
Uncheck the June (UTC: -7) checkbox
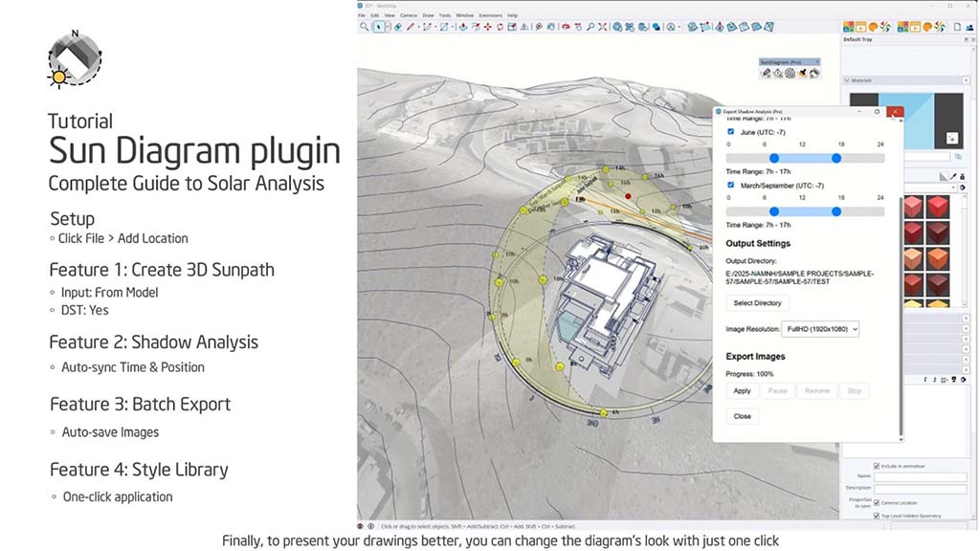[x=731, y=131]
